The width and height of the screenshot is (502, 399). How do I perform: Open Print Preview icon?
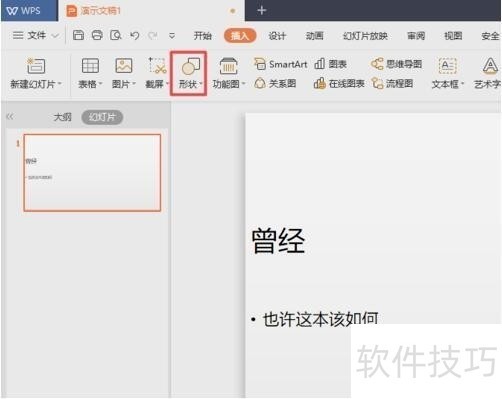[x=116, y=35]
